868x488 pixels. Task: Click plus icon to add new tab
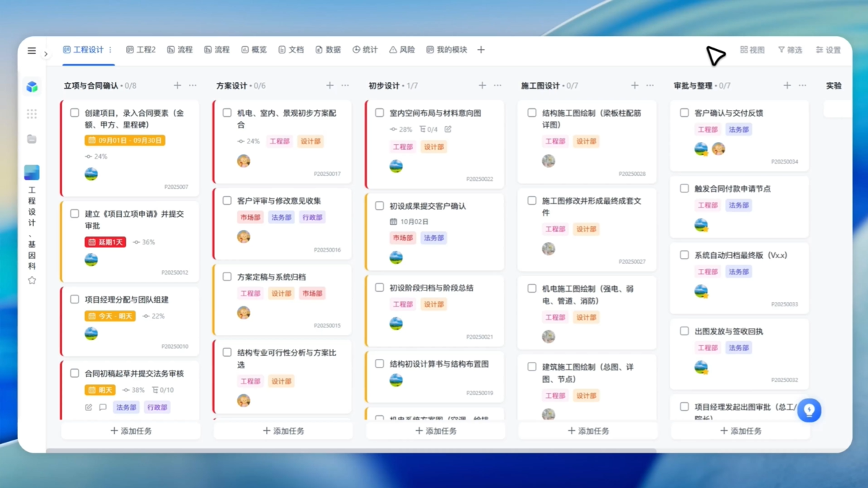(x=481, y=50)
